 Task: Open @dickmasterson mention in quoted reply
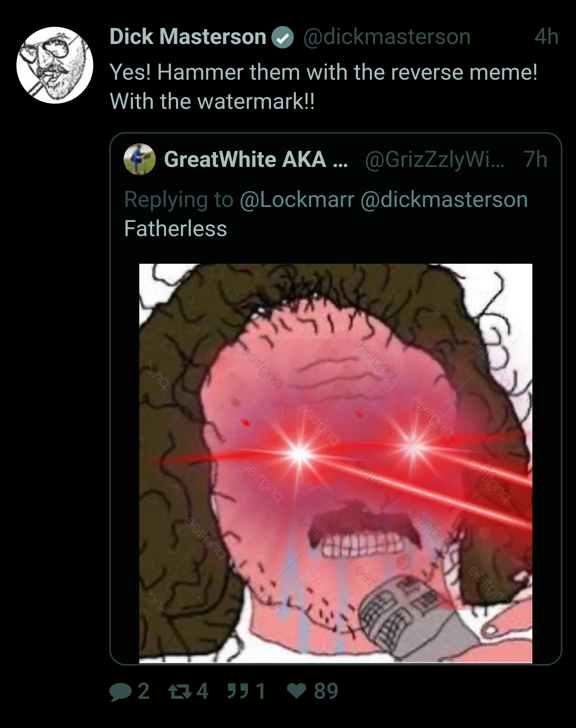[444, 200]
